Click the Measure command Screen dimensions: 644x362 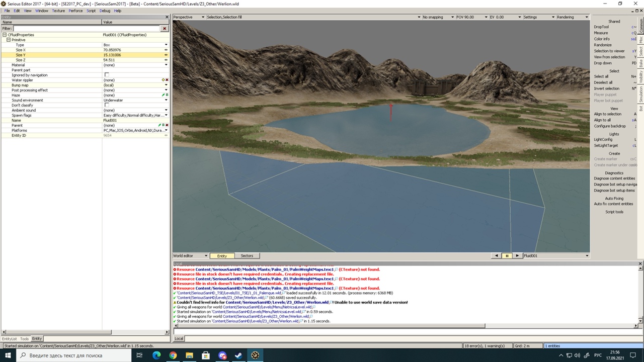(601, 33)
